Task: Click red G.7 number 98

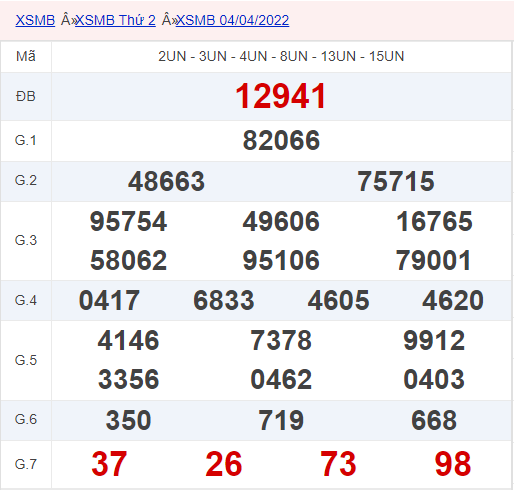Action: [x=453, y=464]
